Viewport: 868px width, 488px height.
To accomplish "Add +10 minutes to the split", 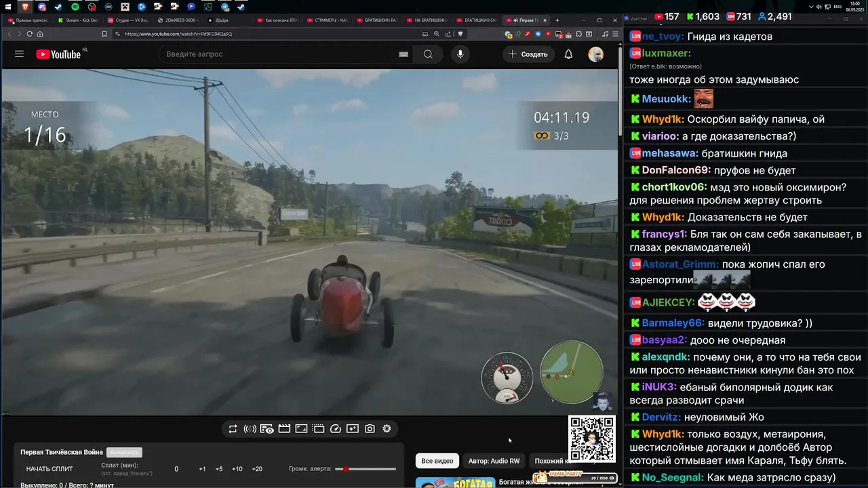I will 237,469.
